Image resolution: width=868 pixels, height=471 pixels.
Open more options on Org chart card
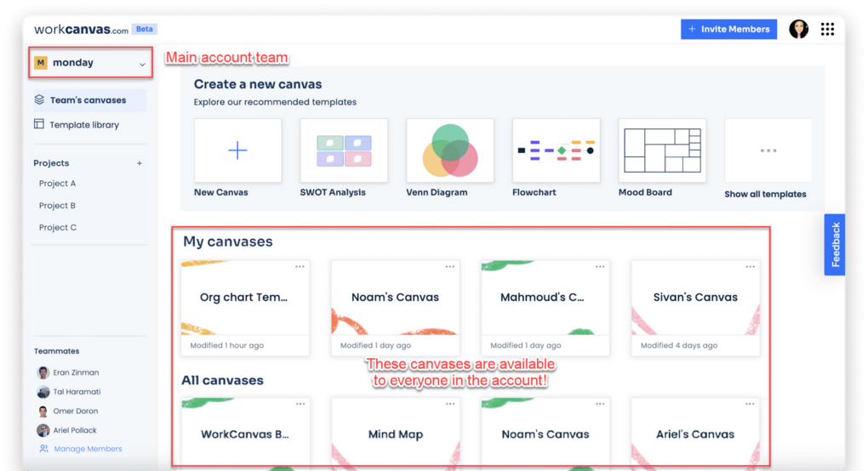(x=300, y=267)
